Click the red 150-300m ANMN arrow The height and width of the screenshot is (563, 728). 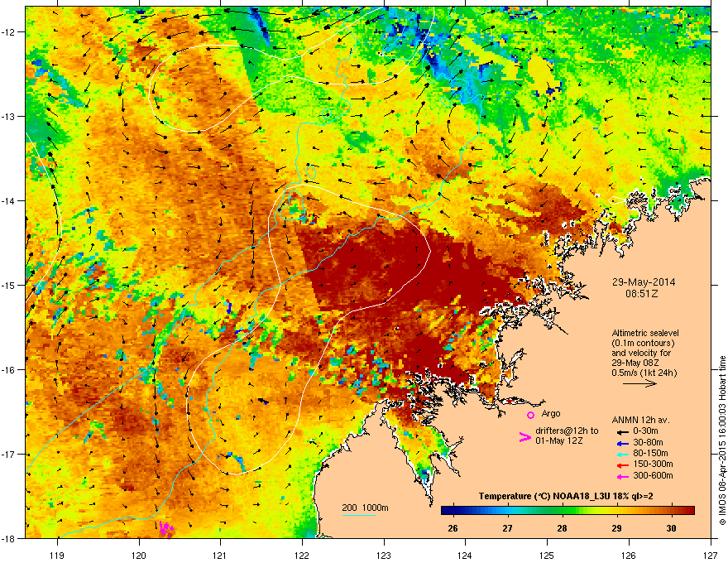tap(622, 465)
